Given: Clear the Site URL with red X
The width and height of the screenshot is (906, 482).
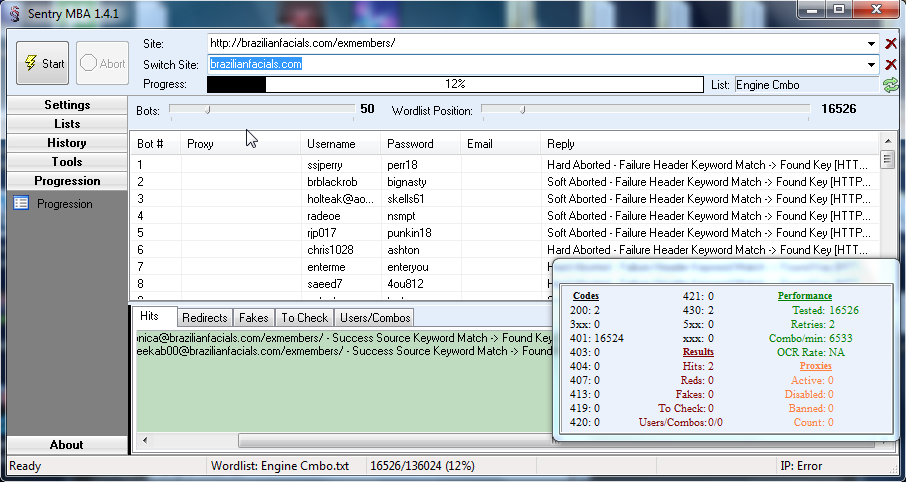Looking at the screenshot, I should pyautogui.click(x=891, y=44).
